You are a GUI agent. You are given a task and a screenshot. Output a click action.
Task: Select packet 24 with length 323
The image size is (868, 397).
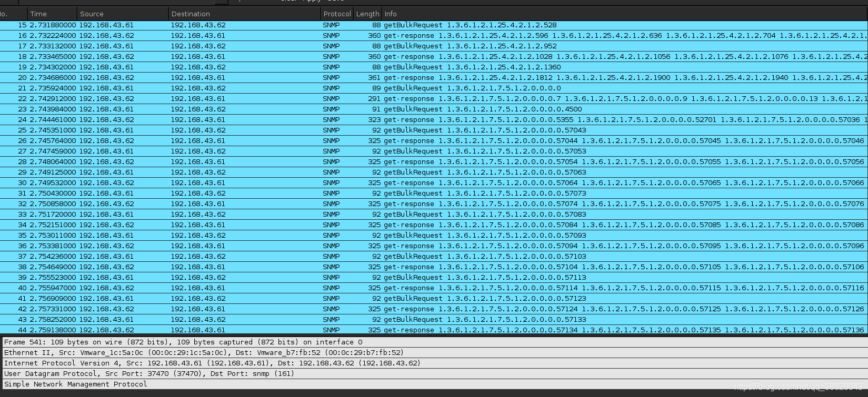tap(434, 120)
